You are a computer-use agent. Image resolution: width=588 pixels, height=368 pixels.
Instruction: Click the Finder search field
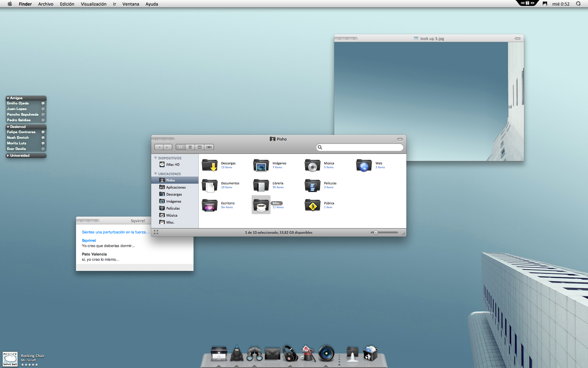pos(360,147)
